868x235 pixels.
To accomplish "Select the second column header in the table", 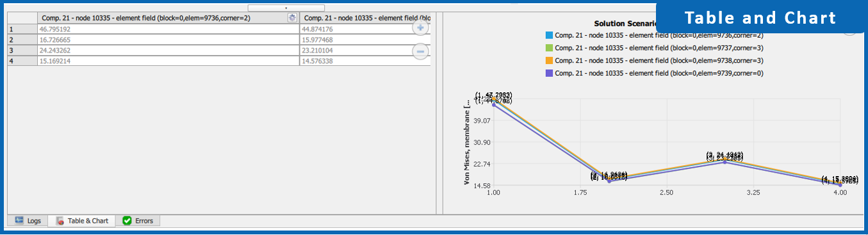I will point(365,18).
